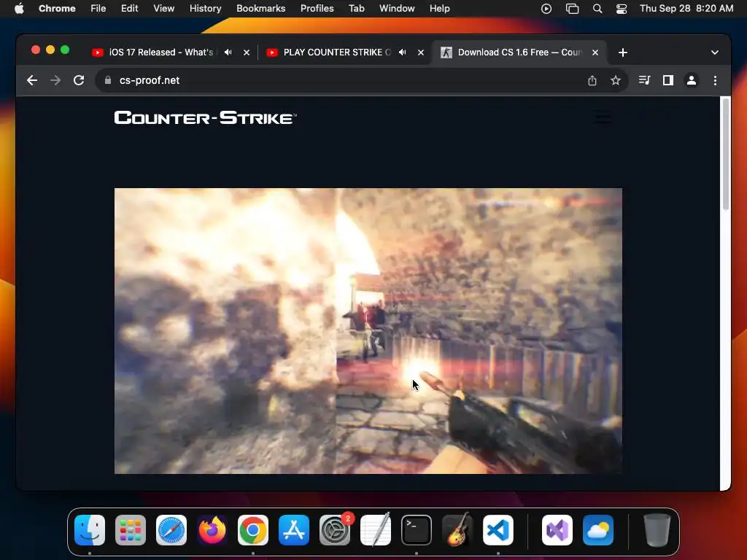Toggle the Chrome side panel icon
The height and width of the screenshot is (560, 747).
tap(668, 80)
